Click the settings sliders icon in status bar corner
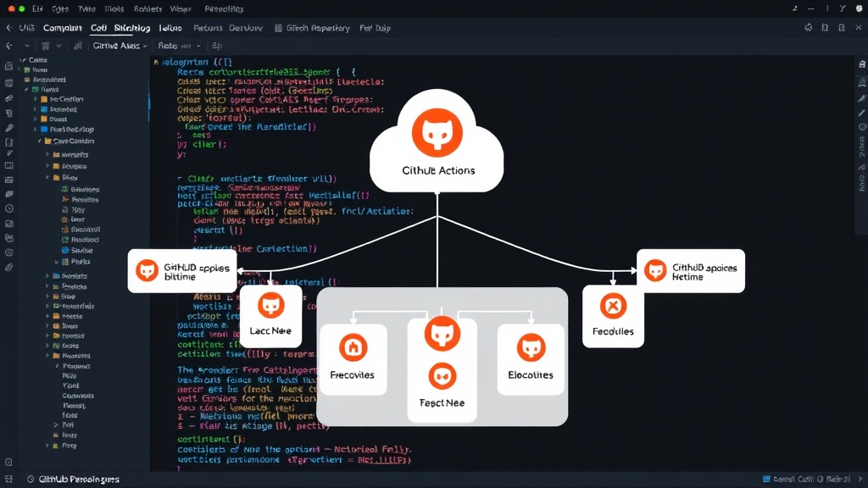Viewport: 868px width, 488px height. point(8,480)
